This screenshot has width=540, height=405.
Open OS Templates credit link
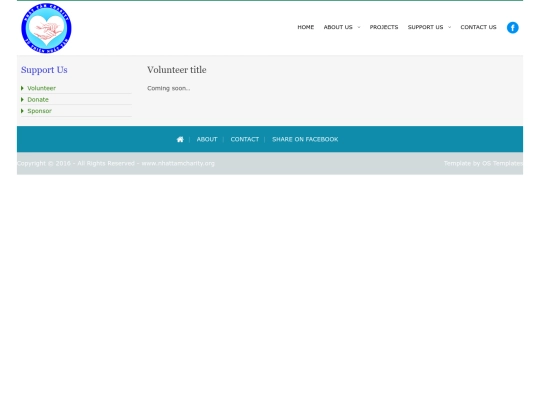pyautogui.click(x=502, y=163)
